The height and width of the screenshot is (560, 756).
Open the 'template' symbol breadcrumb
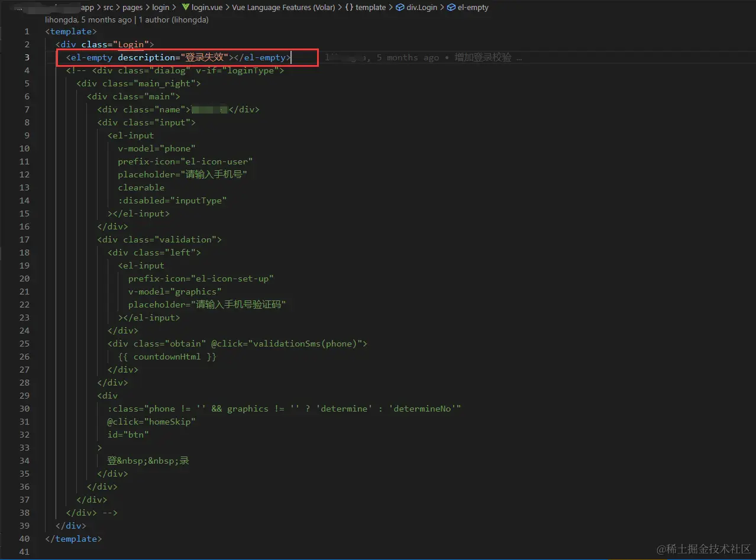point(371,8)
